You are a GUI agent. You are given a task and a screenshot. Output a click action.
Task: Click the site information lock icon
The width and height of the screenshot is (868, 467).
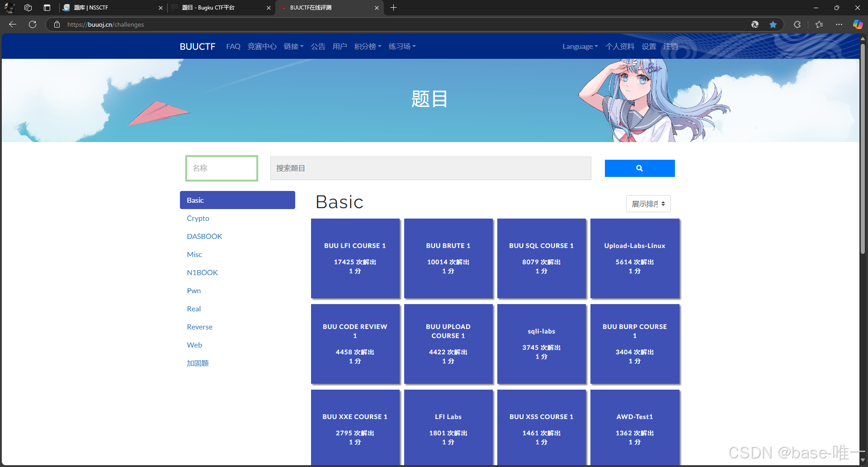57,24
